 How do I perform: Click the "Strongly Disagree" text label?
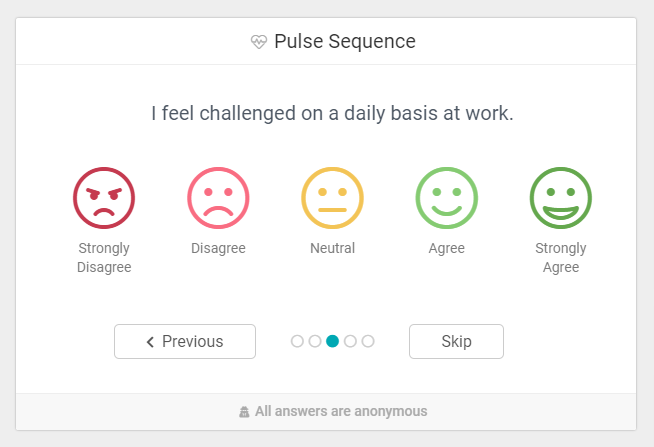104,258
